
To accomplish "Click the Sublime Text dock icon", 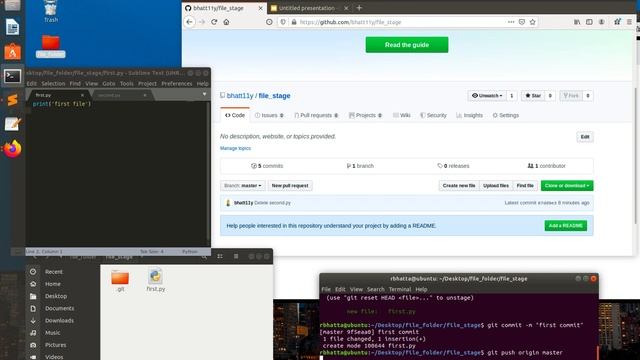I will [x=12, y=100].
